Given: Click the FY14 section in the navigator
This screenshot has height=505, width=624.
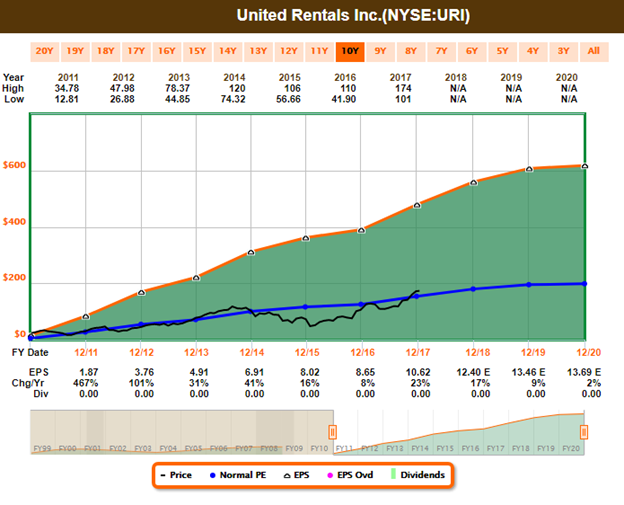Looking at the screenshot, I should (420, 448).
